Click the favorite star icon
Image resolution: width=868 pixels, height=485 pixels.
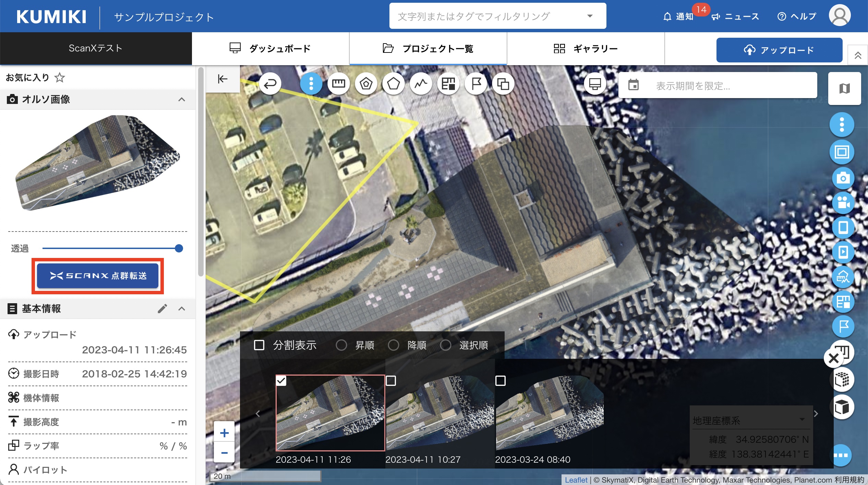coord(60,78)
